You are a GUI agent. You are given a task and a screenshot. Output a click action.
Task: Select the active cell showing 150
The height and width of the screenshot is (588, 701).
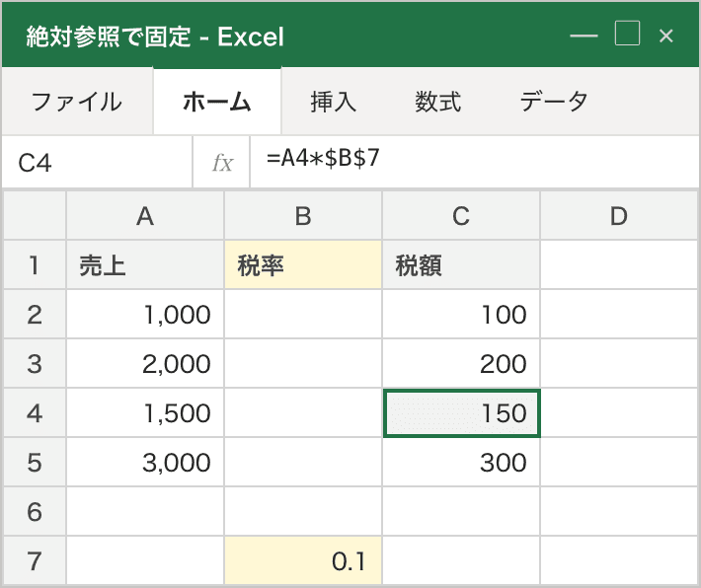pos(462,413)
